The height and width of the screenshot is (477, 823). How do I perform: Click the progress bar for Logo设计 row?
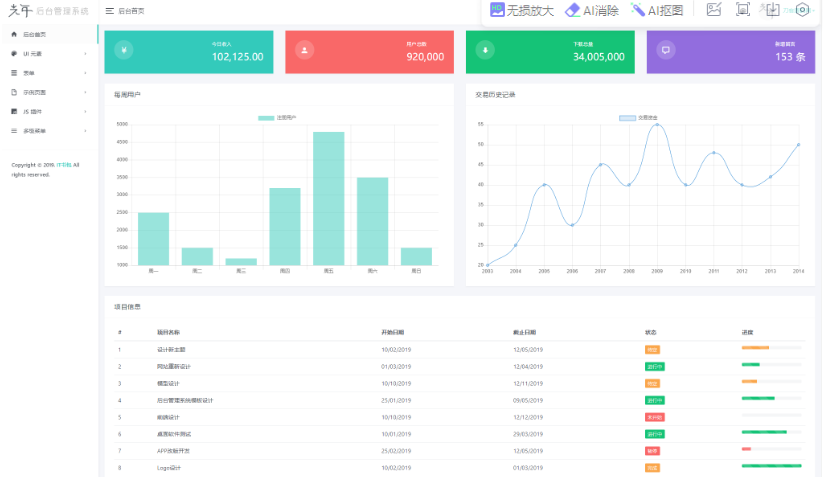771,467
